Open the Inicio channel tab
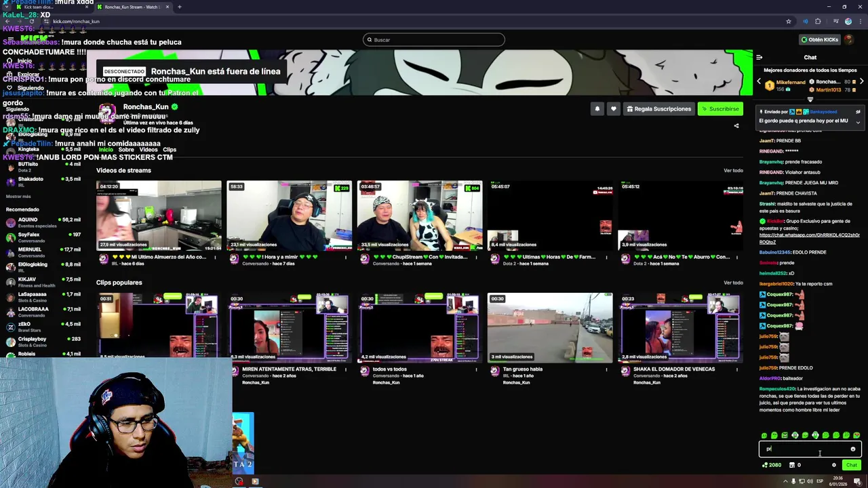 (106, 150)
